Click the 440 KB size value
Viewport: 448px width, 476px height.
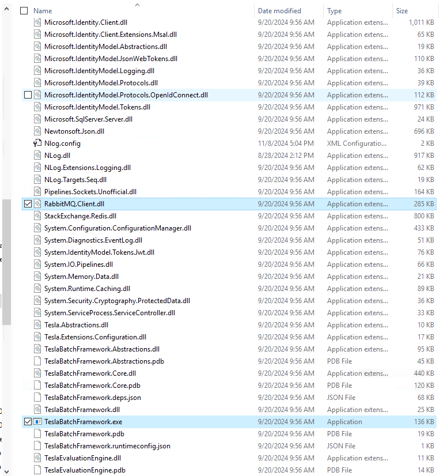click(x=424, y=373)
